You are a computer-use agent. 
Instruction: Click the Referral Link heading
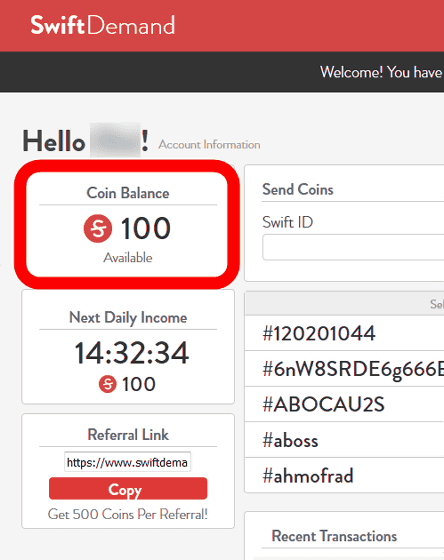128,435
